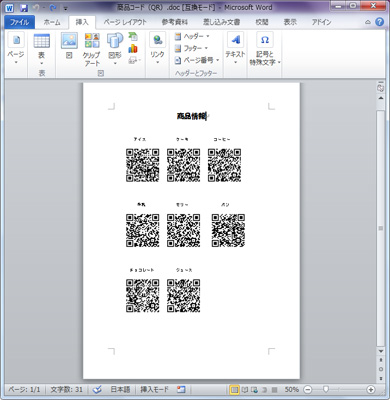Open the 表示 tab
390x400 pixels.
click(x=290, y=22)
